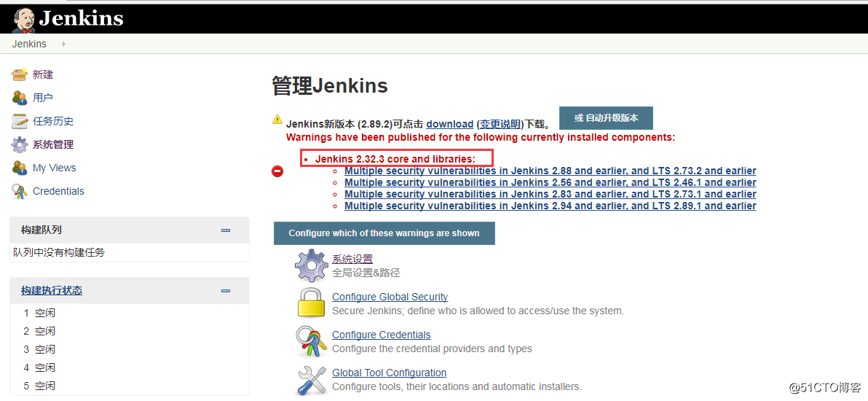This screenshot has width=868, height=401.
Task: Click the Configure Credentials keys icon
Action: 312,341
